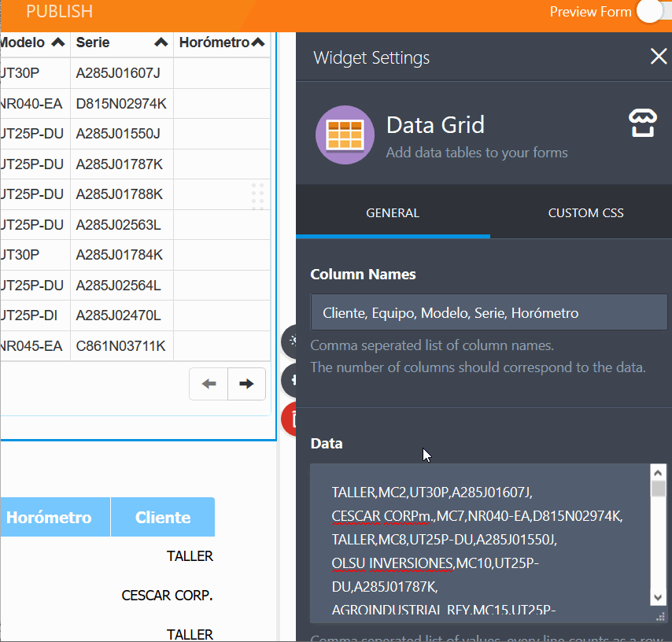Viewport: 672px width, 642px height.
Task: Click the Data textarea scrollbar thumb
Action: click(659, 489)
